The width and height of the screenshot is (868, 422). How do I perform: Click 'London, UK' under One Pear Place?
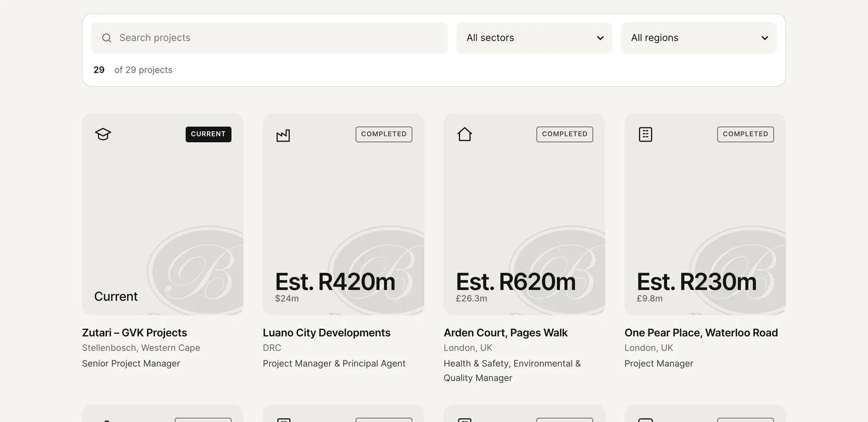649,348
